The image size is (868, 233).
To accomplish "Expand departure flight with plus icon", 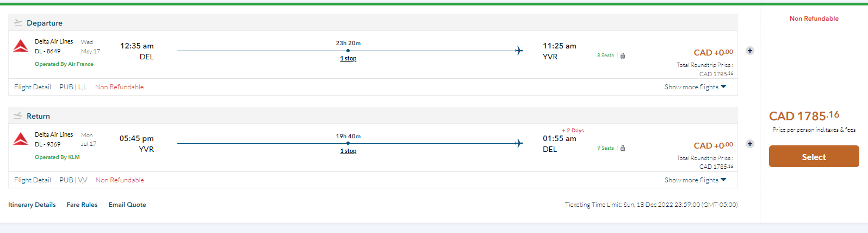I will tap(749, 51).
